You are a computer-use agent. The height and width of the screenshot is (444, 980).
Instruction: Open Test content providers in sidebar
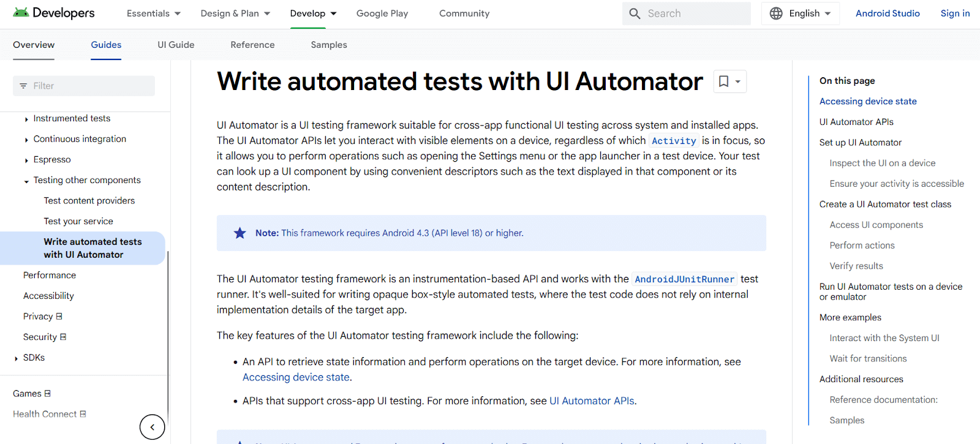(89, 201)
